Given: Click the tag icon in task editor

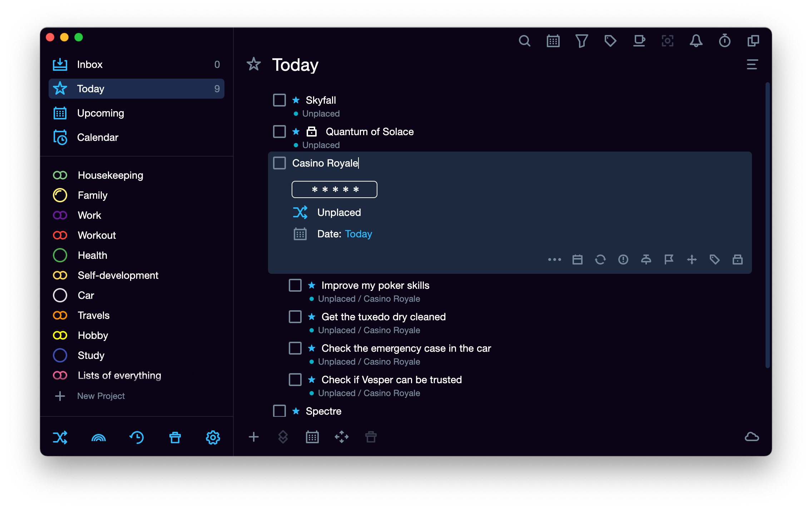Looking at the screenshot, I should point(715,260).
